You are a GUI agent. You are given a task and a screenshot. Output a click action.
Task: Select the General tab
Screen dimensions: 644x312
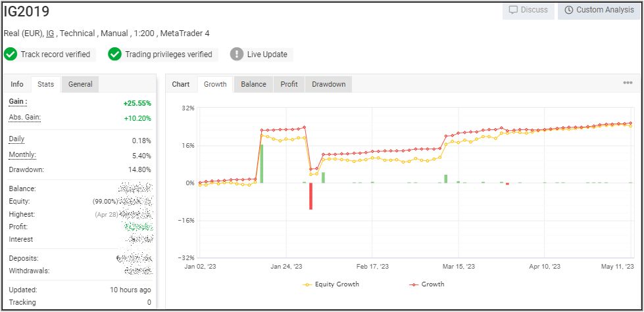(x=80, y=84)
